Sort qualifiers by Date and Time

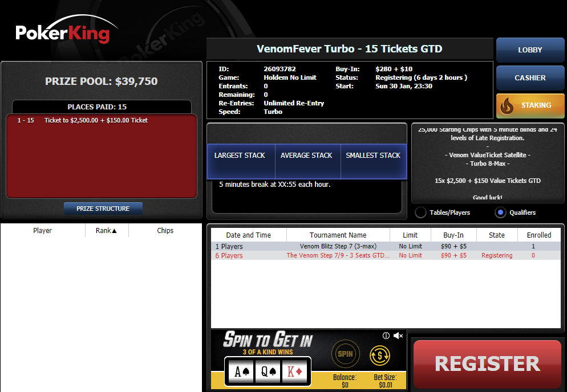tap(249, 235)
